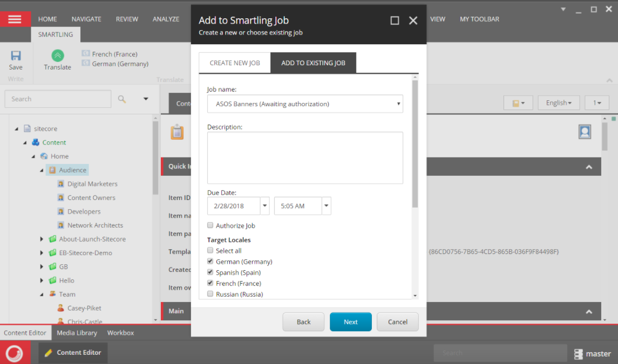Open the My Toolbar ribbon tab
Screen dimensions: 618x364
pyautogui.click(x=479, y=19)
